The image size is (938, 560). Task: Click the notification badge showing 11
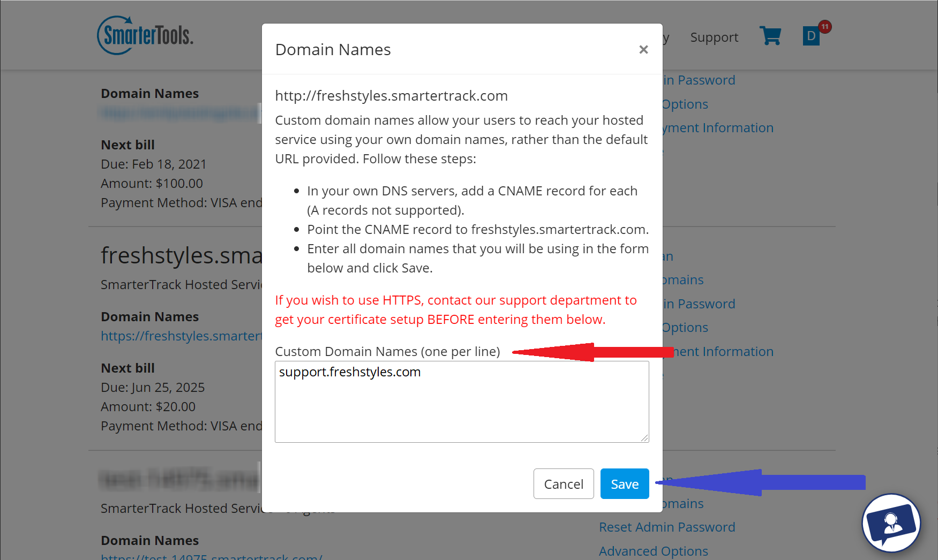coord(825,27)
